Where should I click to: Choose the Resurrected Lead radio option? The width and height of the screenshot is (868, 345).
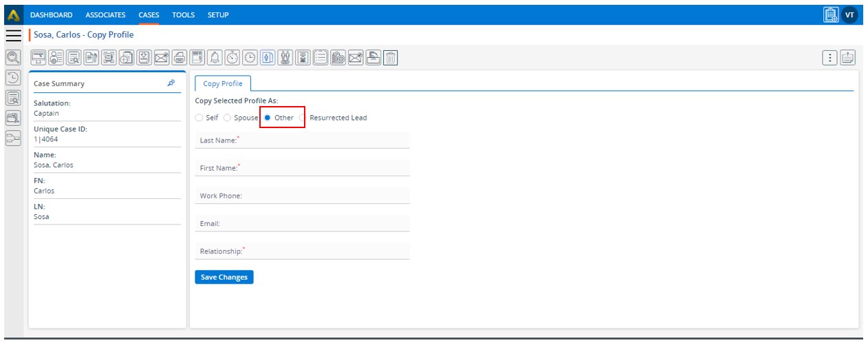click(303, 118)
